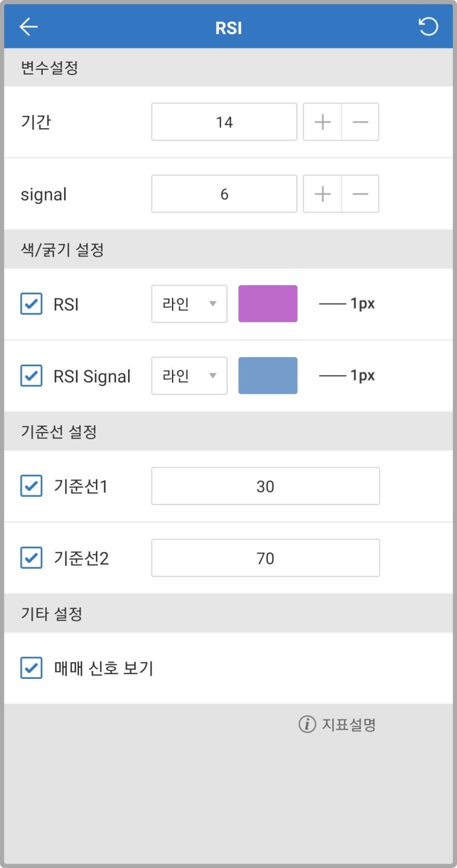Screen dimensions: 457x868
Task: Decrease the 기간 value with minus
Action: click(360, 122)
